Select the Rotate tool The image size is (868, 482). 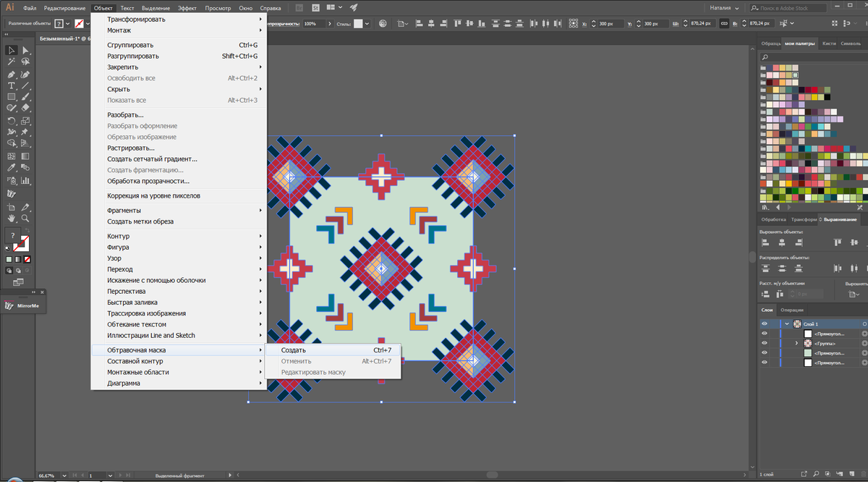(x=12, y=121)
